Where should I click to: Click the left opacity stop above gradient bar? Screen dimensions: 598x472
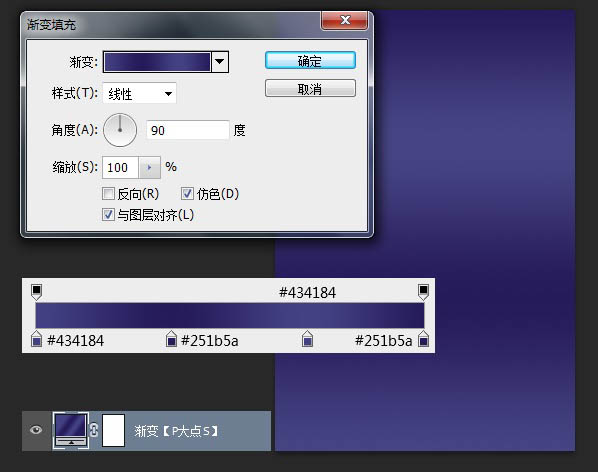[36, 292]
